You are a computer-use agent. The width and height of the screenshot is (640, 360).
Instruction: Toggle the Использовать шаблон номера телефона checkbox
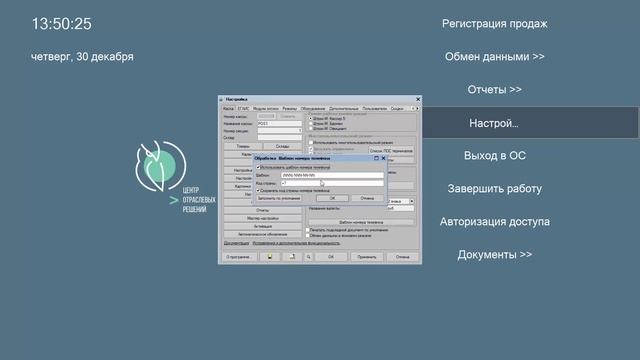258,167
